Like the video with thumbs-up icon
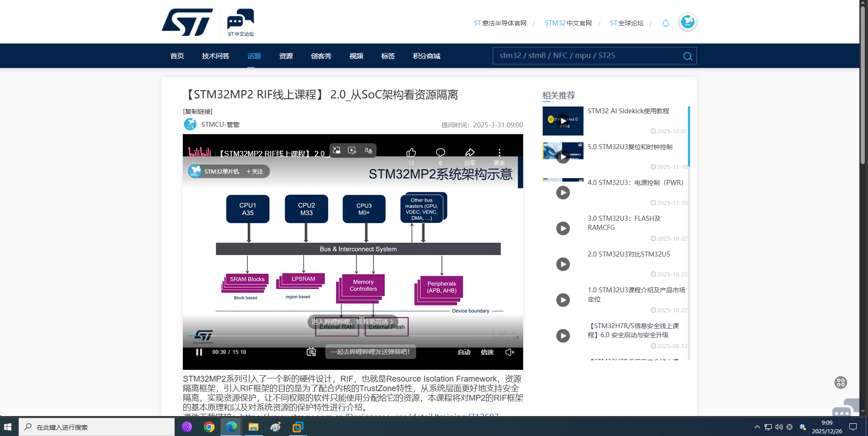This screenshot has height=436, width=868. [x=411, y=153]
